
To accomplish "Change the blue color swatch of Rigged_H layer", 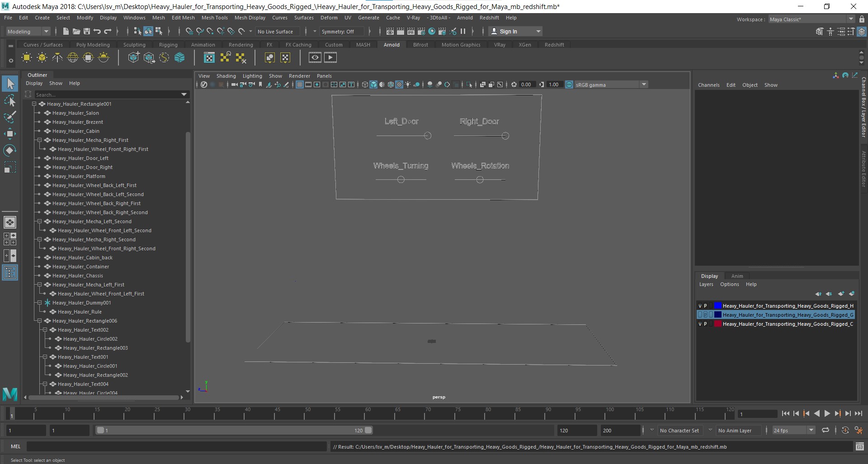I will coord(717,306).
